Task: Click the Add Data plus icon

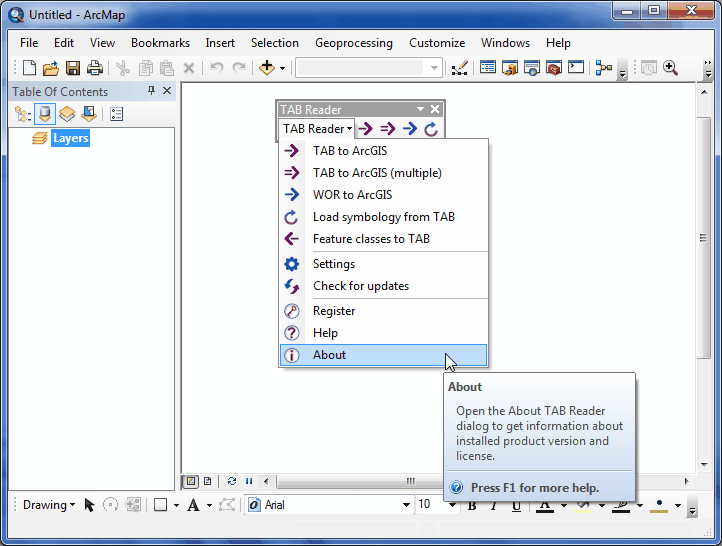Action: [267, 68]
